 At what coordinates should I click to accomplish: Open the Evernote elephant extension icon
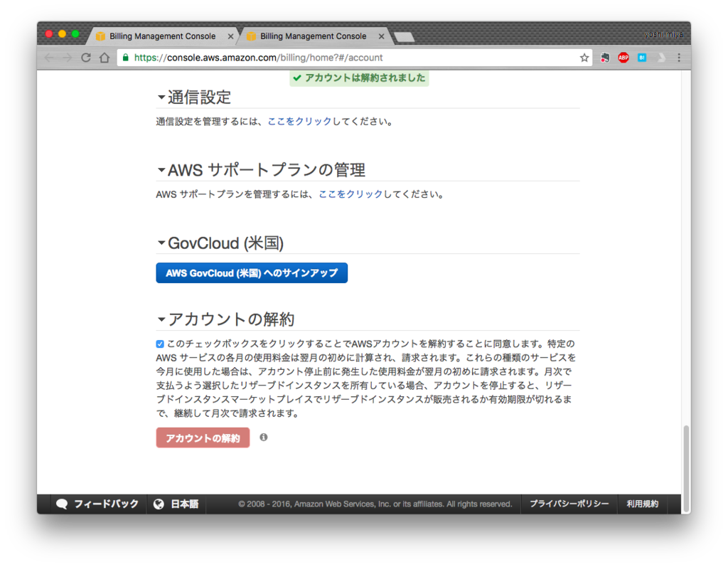604,58
